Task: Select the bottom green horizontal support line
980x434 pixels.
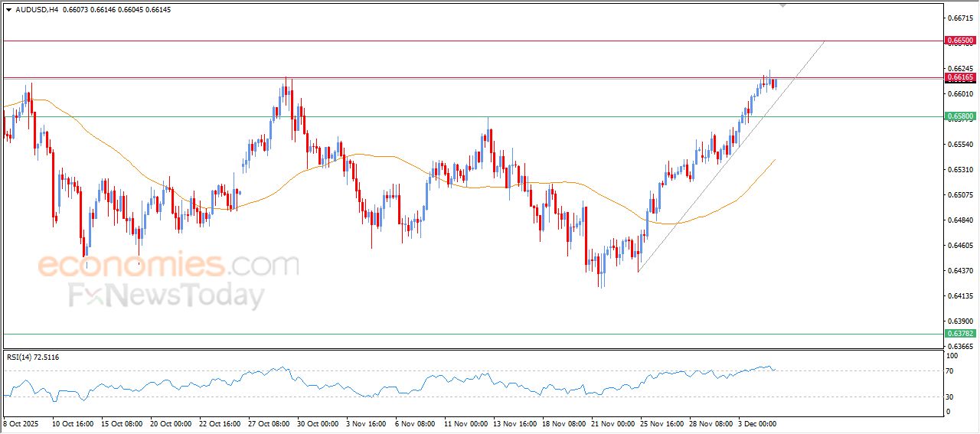Action: click(459, 334)
